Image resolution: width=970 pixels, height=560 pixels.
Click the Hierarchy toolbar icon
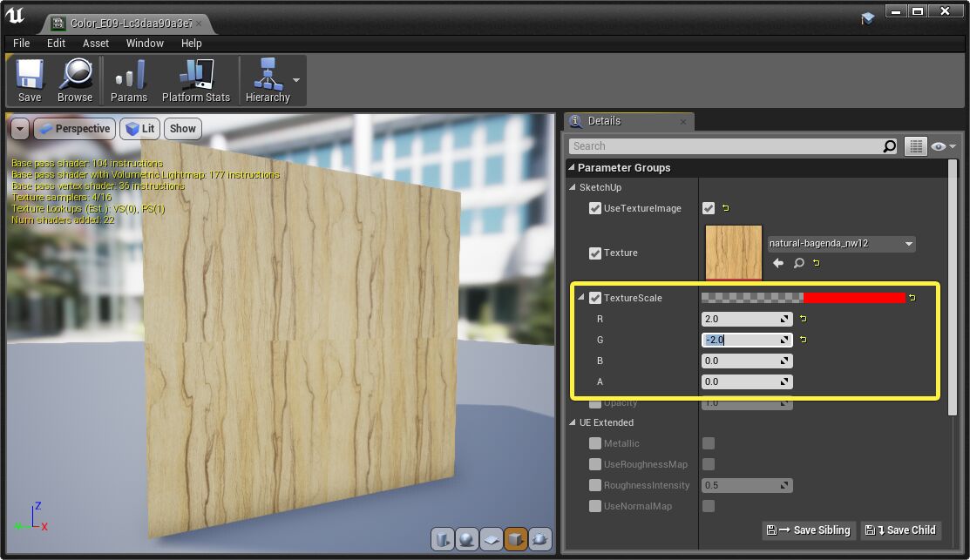coord(268,79)
